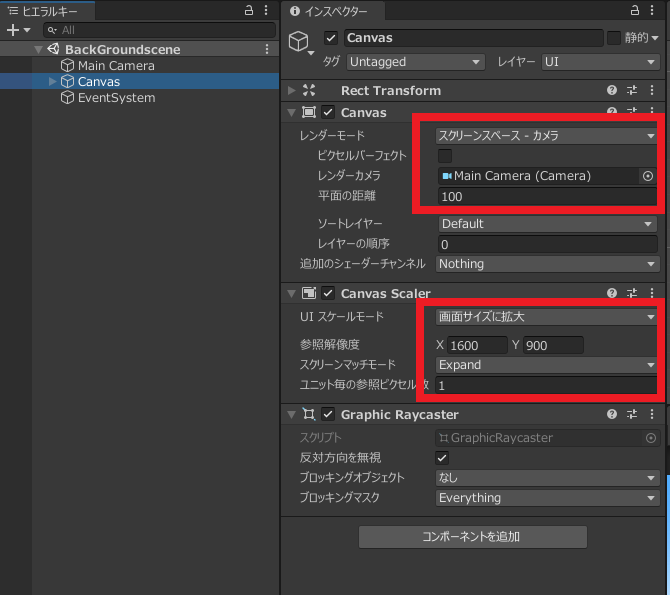Screen dimensions: 670x595
Task: Expand the Canvas object children
Action: pyautogui.click(x=52, y=81)
